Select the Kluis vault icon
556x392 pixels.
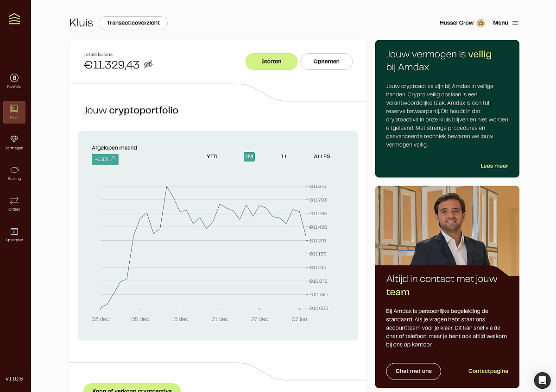click(x=14, y=108)
